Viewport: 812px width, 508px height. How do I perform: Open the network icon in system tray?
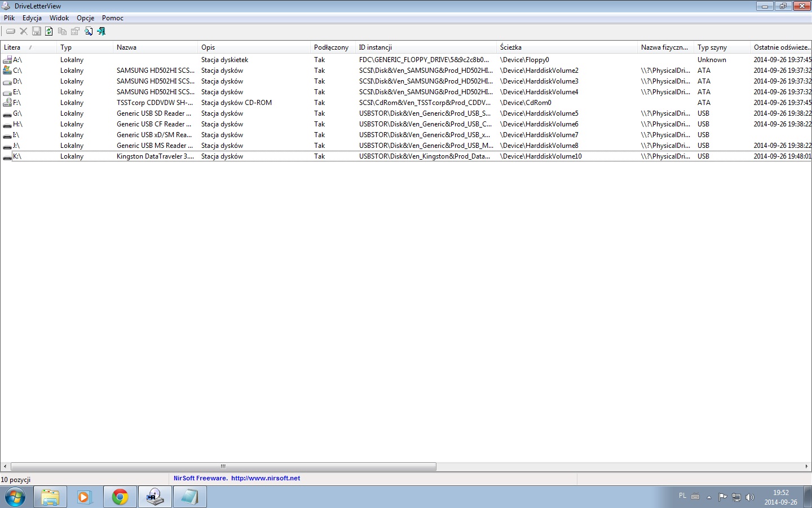point(736,497)
